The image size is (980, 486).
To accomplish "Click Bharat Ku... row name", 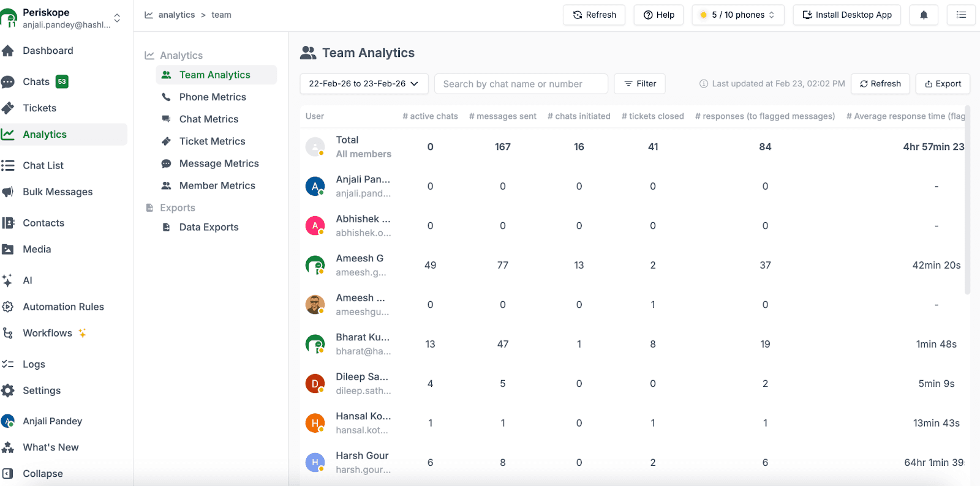I will 363,337.
